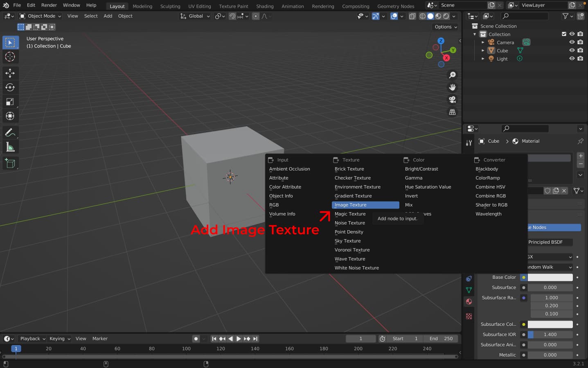Choose the Annotate pencil tool
The height and width of the screenshot is (368, 588).
pyautogui.click(x=10, y=132)
